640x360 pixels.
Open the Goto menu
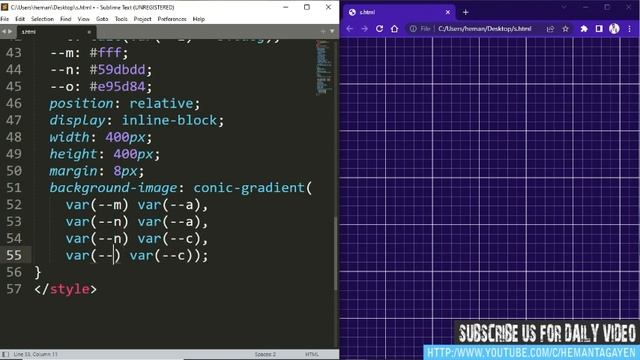[x=102, y=19]
